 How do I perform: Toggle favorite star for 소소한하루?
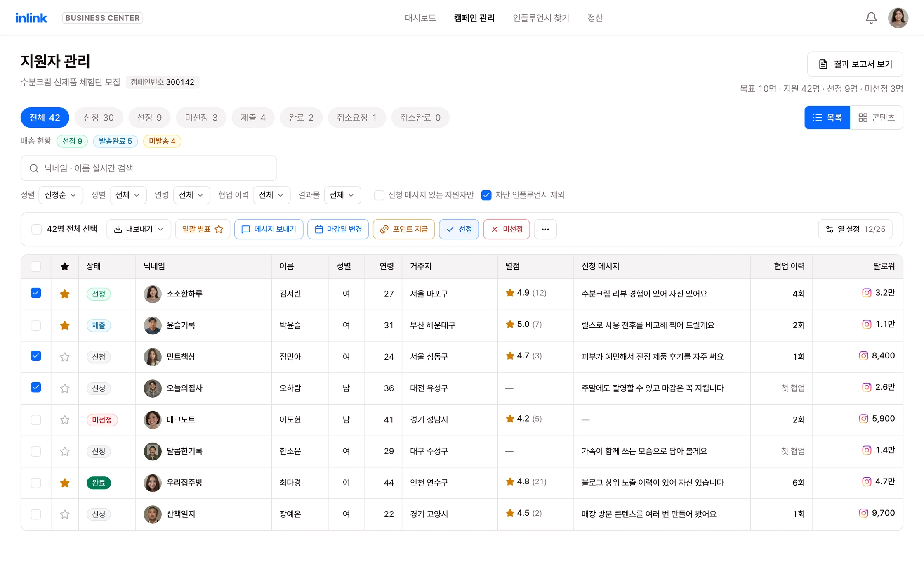coord(65,294)
